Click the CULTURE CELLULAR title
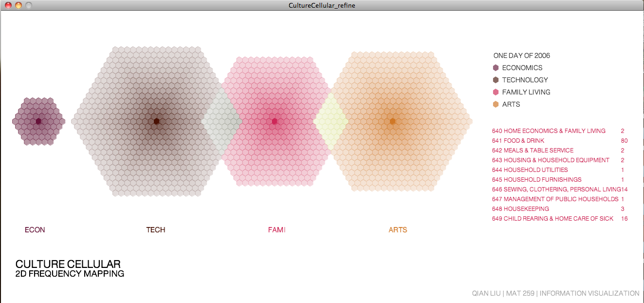Screen dimensions: 644x303 [68, 264]
